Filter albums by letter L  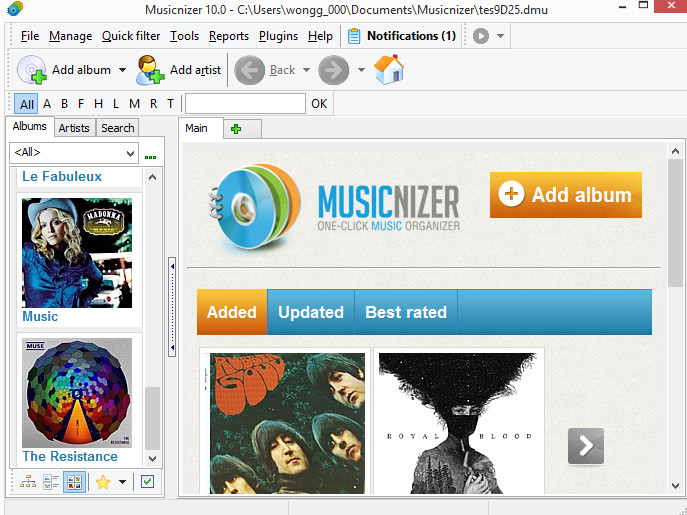tap(116, 104)
